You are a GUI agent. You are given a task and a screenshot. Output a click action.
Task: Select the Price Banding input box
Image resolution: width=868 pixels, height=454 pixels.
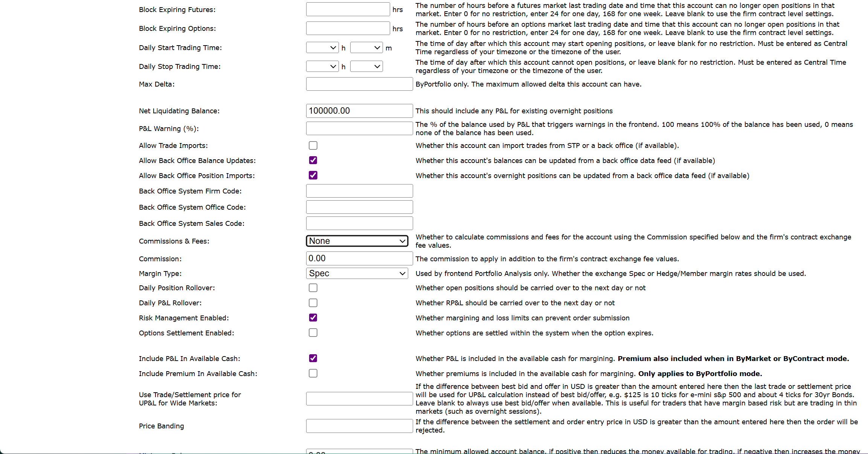pyautogui.click(x=359, y=426)
